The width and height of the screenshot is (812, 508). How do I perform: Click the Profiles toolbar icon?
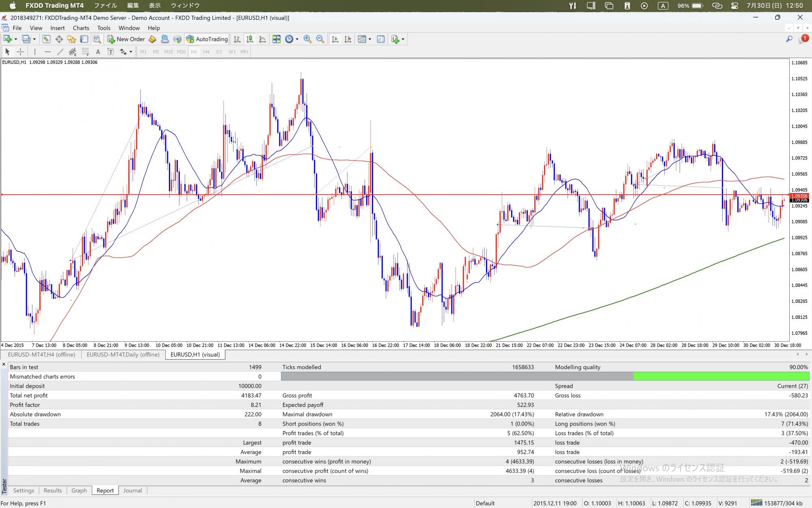click(26, 39)
